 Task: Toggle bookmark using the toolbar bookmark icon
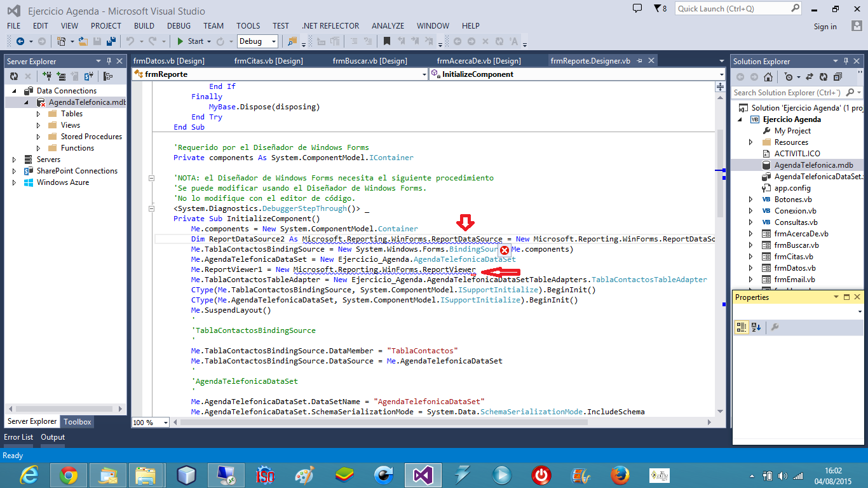click(386, 41)
